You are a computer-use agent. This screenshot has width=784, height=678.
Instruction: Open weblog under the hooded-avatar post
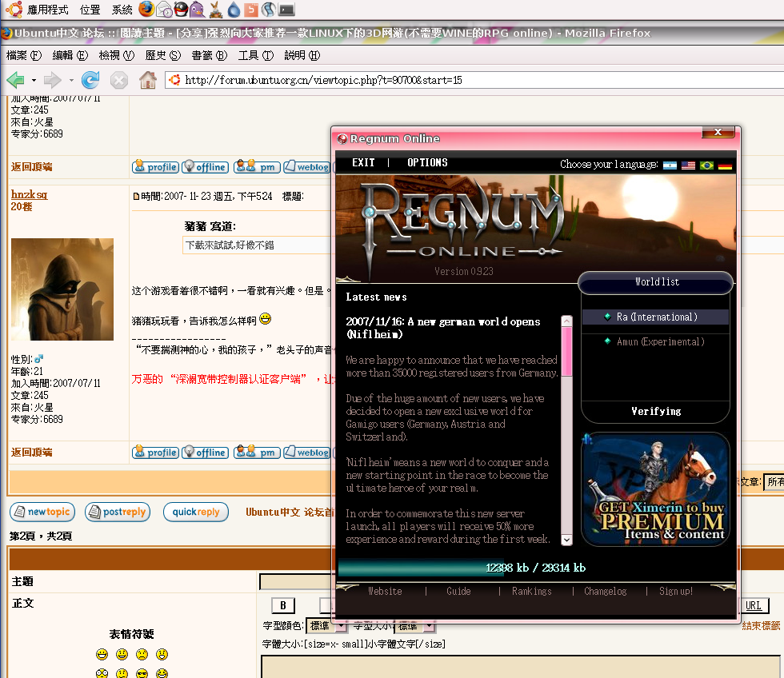click(x=306, y=453)
